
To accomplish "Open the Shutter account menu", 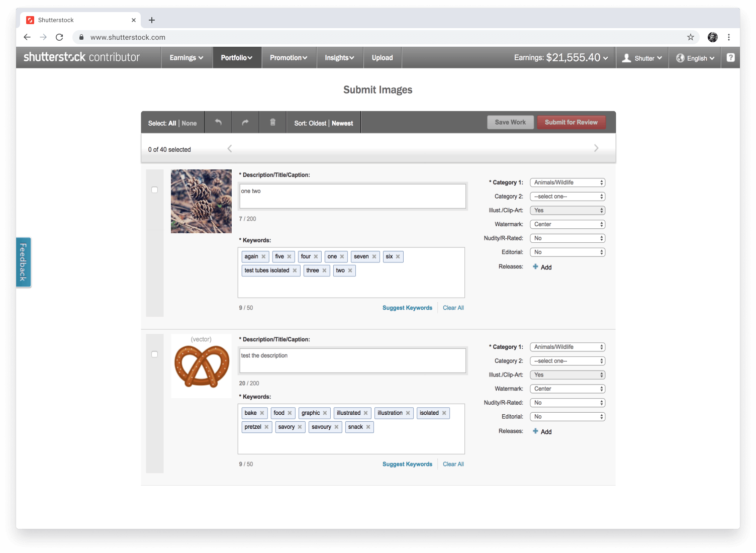I will [x=642, y=58].
